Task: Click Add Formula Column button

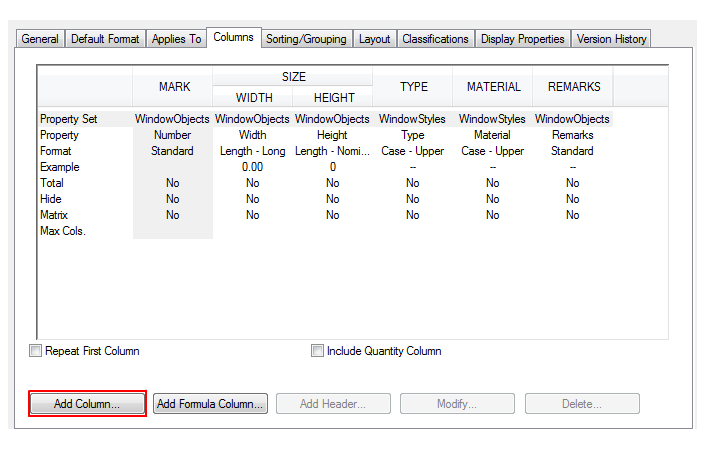Action: (210, 404)
